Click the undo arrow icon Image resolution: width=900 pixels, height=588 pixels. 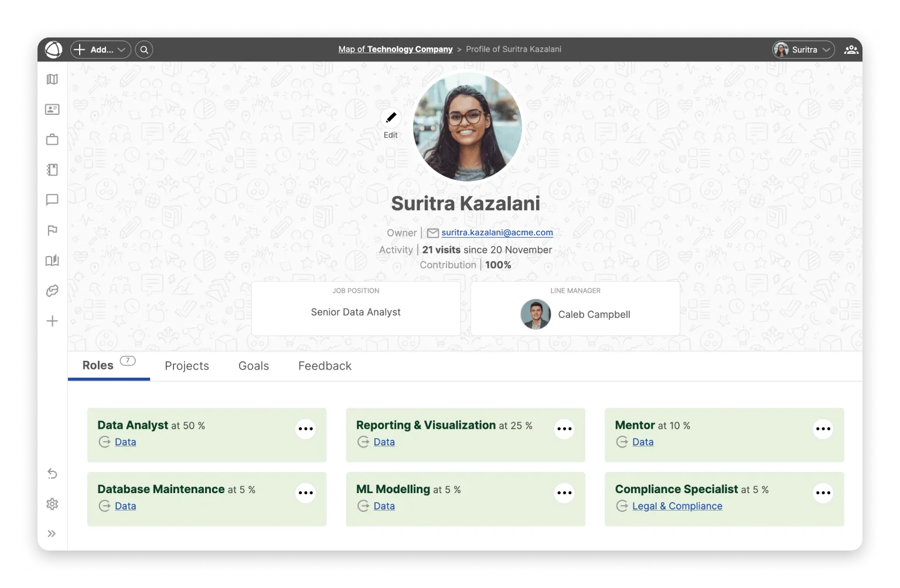click(x=52, y=474)
